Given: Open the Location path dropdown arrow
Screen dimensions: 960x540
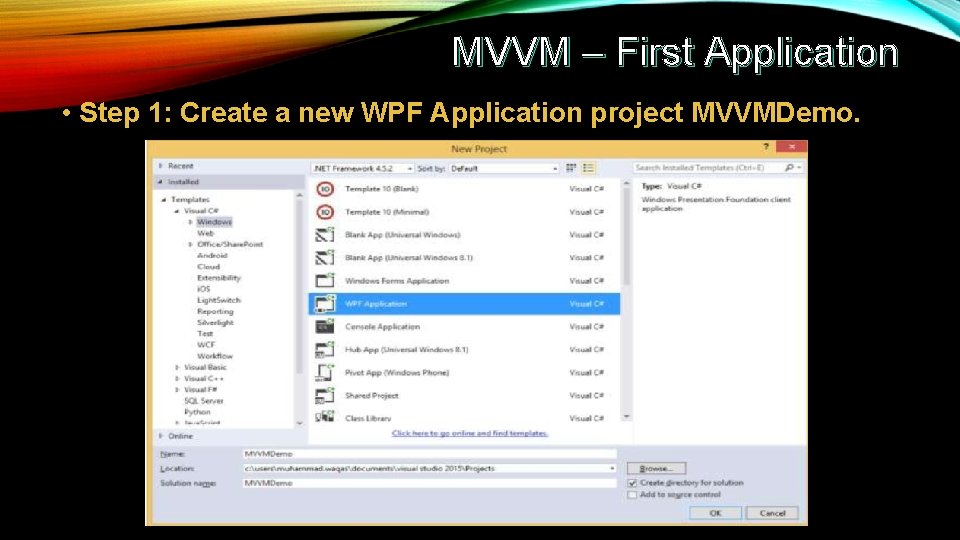Looking at the screenshot, I should (x=612, y=468).
